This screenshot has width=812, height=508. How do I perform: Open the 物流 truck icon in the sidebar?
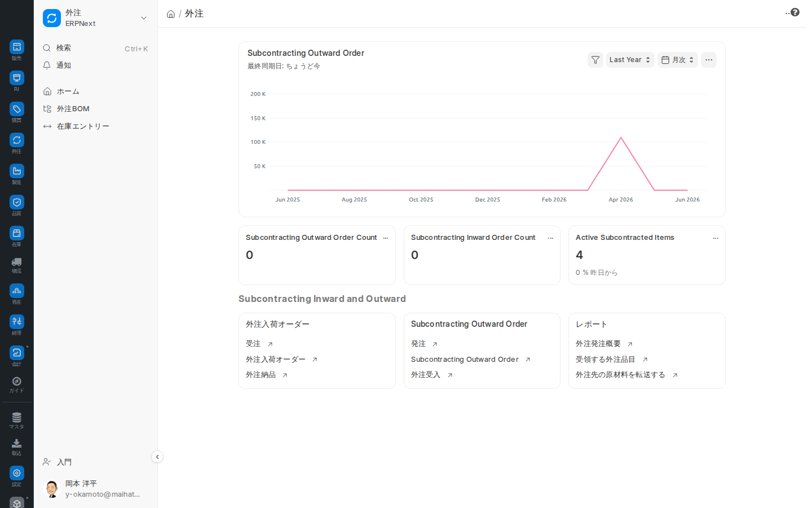pos(17,262)
